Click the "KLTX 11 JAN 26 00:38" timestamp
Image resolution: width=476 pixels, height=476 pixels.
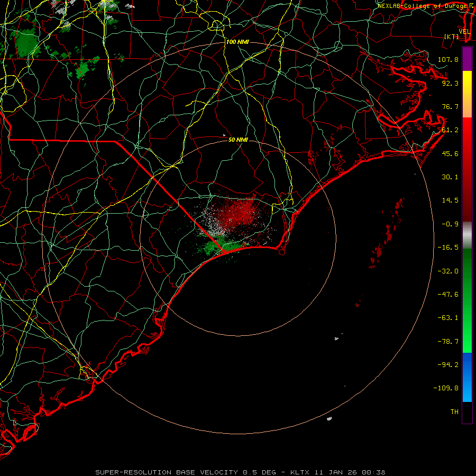coord(338,472)
